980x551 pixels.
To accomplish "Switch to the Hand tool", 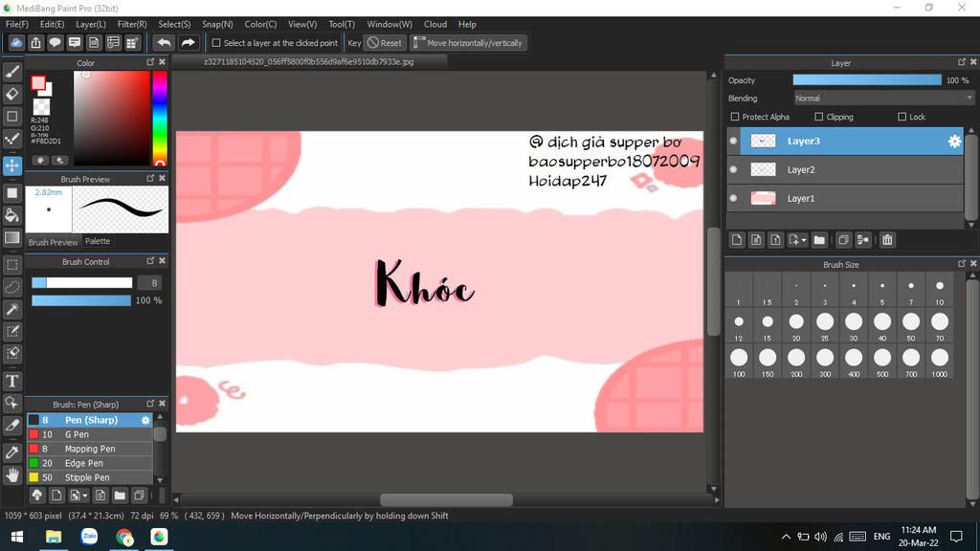I will (11, 475).
